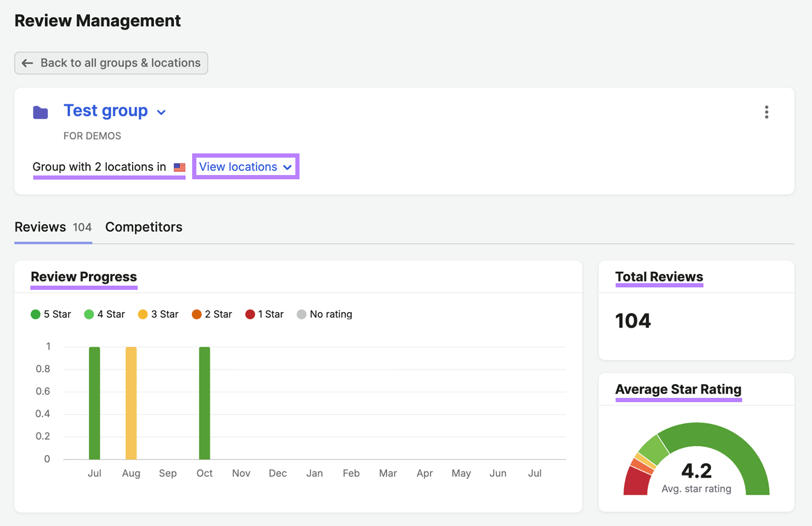Click the red gauge segment
Viewport: 812px width, 526px height.
[x=636, y=482]
